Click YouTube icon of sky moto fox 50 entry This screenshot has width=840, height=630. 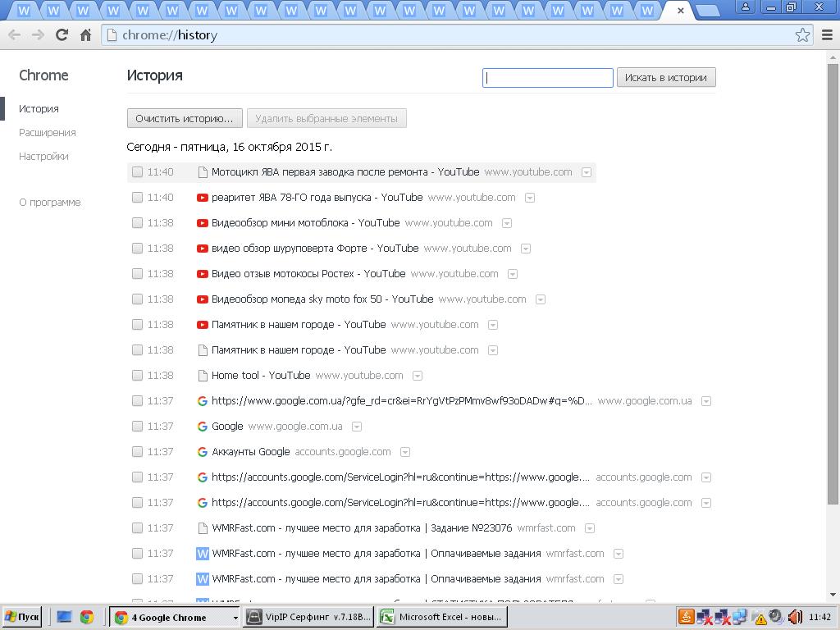(x=202, y=299)
